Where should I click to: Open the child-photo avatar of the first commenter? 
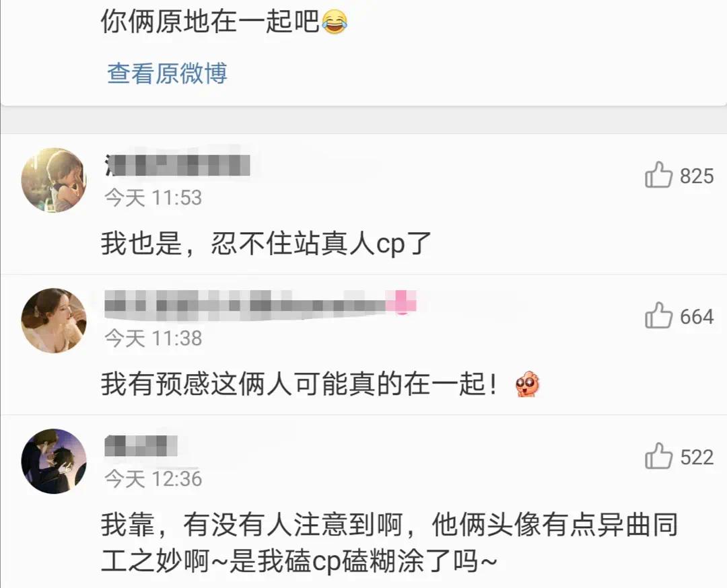[54, 180]
